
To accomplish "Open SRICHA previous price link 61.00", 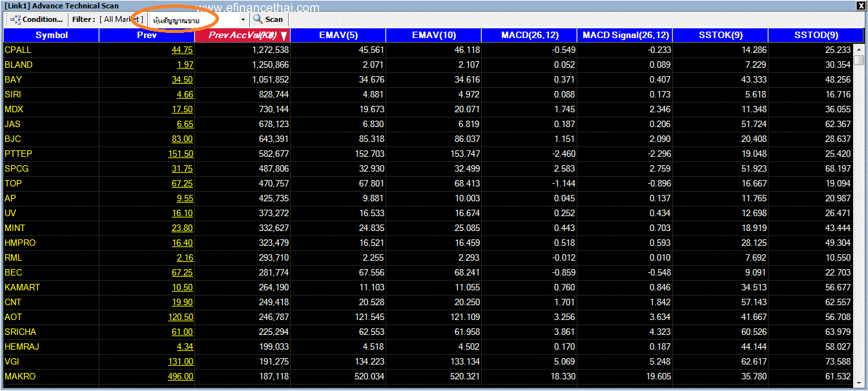I will coord(182,332).
